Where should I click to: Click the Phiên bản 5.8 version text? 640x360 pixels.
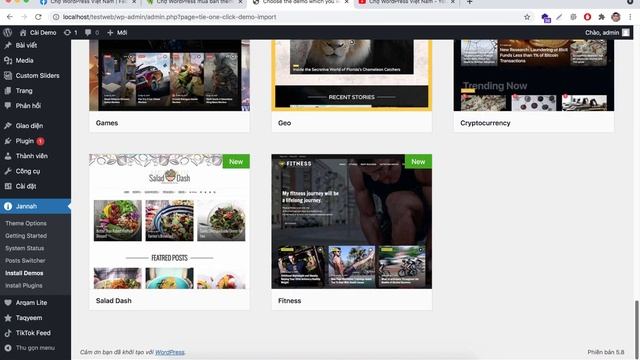click(606, 352)
